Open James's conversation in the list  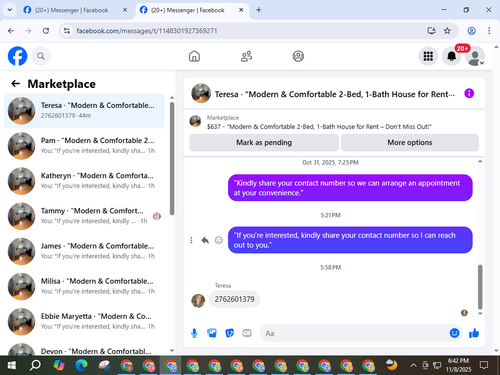(x=84, y=251)
